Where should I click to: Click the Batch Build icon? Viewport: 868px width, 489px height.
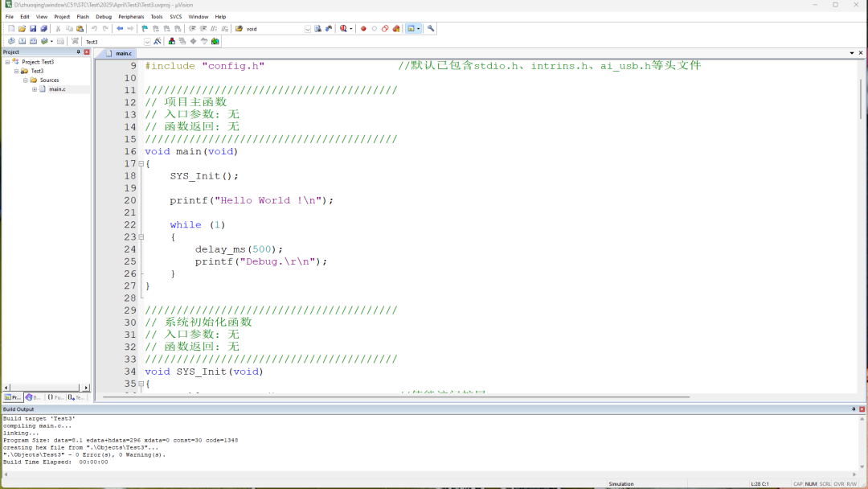click(x=44, y=42)
